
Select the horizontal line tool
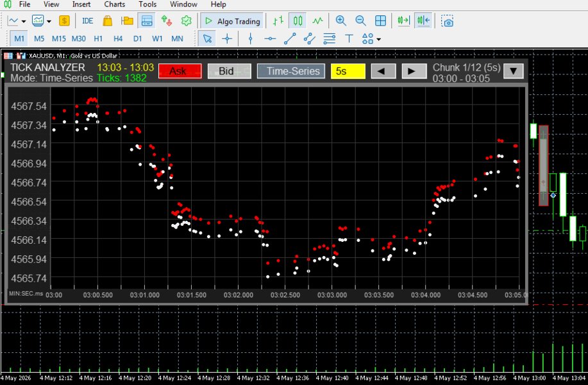pyautogui.click(x=270, y=38)
